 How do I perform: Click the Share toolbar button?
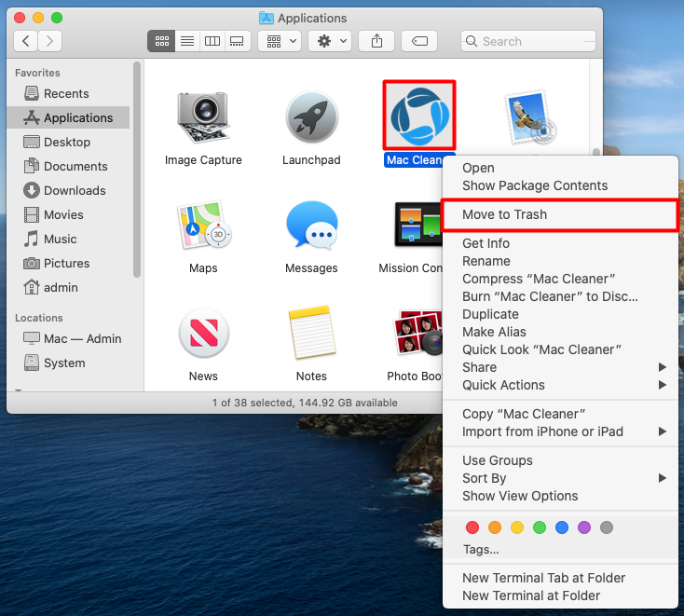(x=376, y=41)
